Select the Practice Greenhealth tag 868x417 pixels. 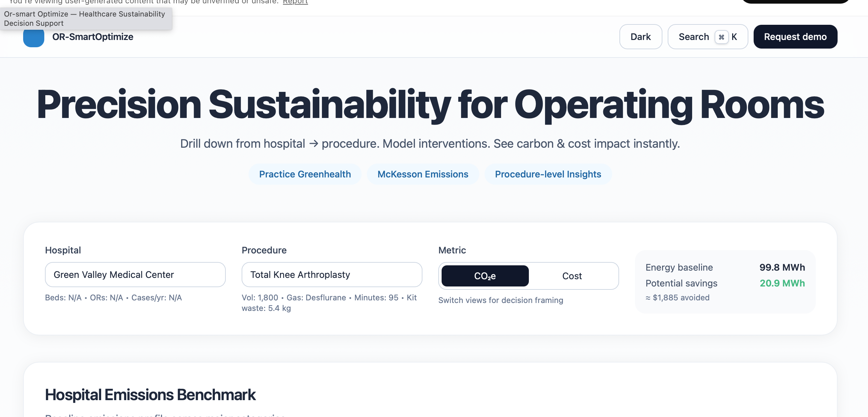305,174
